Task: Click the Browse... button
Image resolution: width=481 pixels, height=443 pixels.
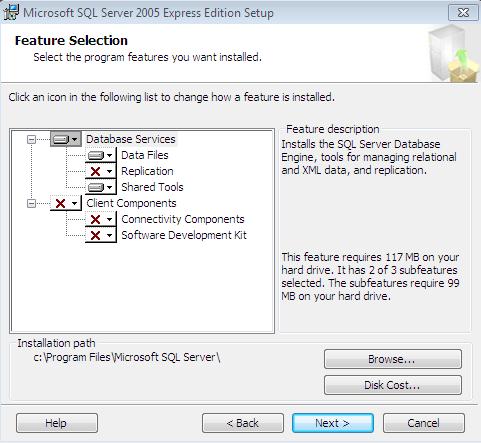Action: (x=393, y=359)
